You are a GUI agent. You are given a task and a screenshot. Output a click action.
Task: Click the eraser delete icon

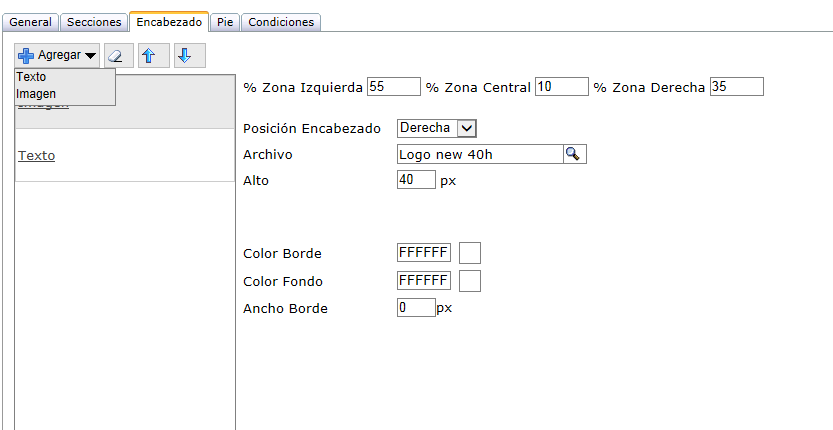point(120,56)
